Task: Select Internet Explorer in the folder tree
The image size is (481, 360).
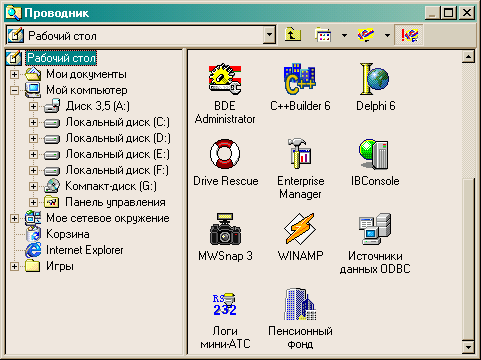Action: (x=85, y=250)
